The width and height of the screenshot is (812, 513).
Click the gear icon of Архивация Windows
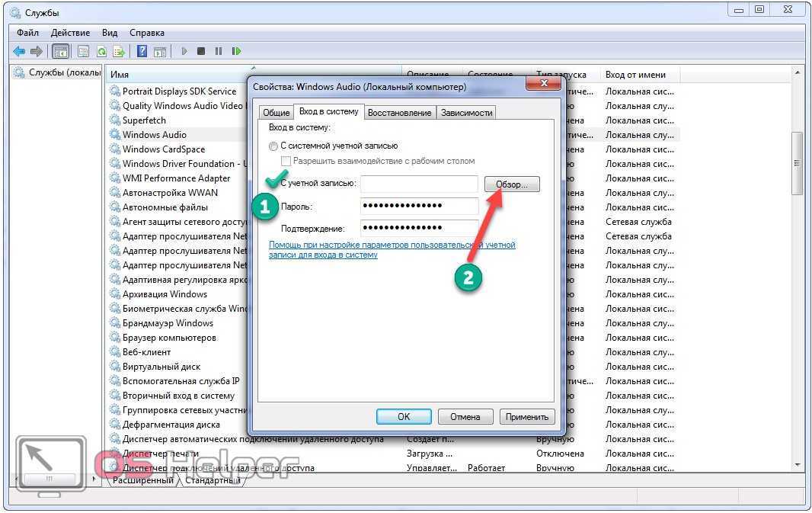(x=115, y=294)
